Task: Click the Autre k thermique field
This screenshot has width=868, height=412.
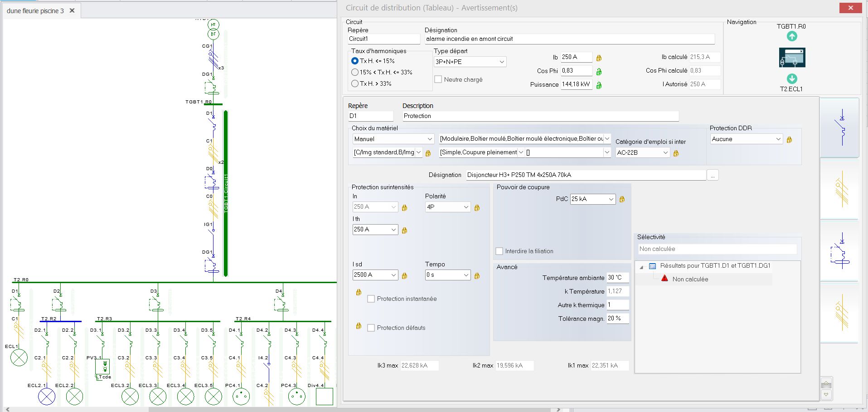Action: pos(618,305)
